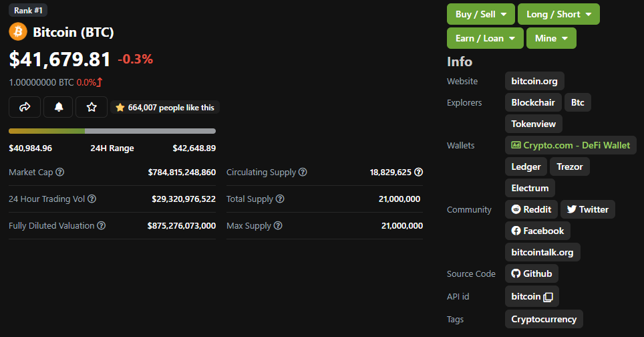Click the Market Cap help question icon
This screenshot has height=337, width=644.
(x=60, y=172)
